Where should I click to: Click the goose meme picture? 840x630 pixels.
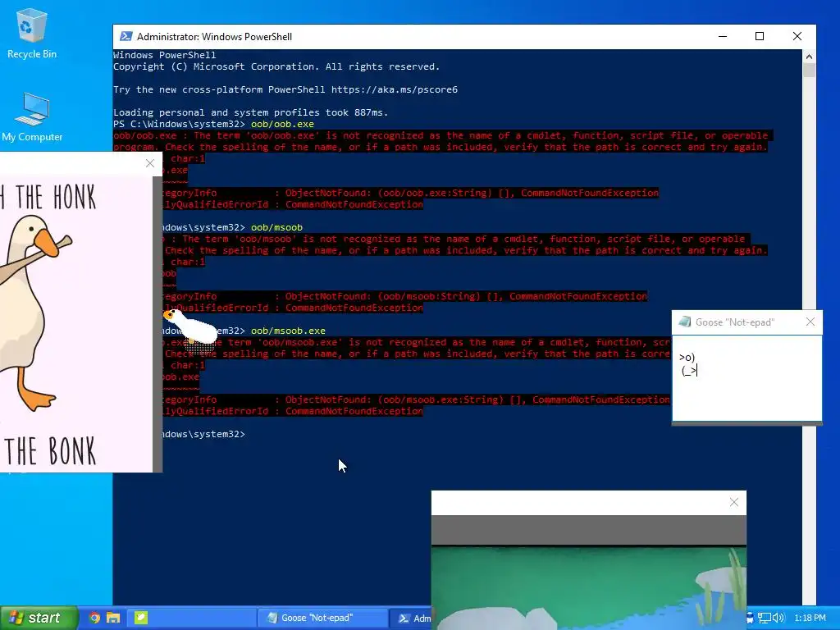pyautogui.click(x=76, y=324)
